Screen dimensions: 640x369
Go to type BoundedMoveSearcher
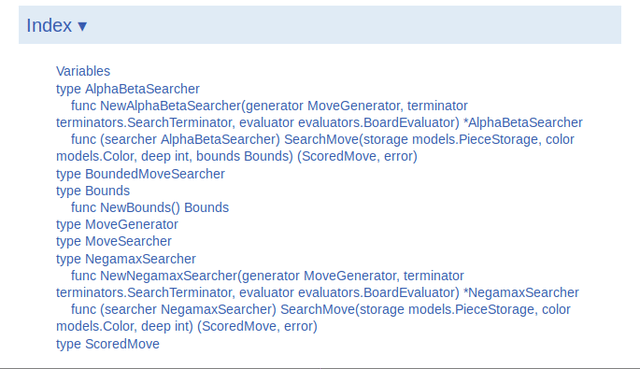click(140, 174)
